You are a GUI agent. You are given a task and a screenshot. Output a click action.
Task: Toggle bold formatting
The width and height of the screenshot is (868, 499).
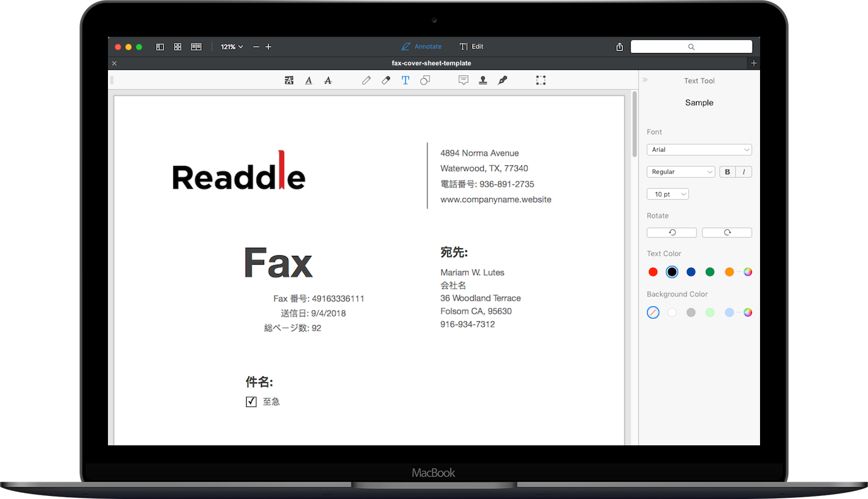point(727,172)
